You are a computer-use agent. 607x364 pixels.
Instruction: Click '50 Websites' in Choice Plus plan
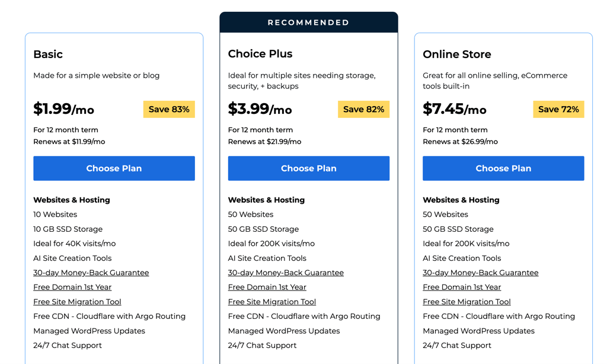[251, 215]
